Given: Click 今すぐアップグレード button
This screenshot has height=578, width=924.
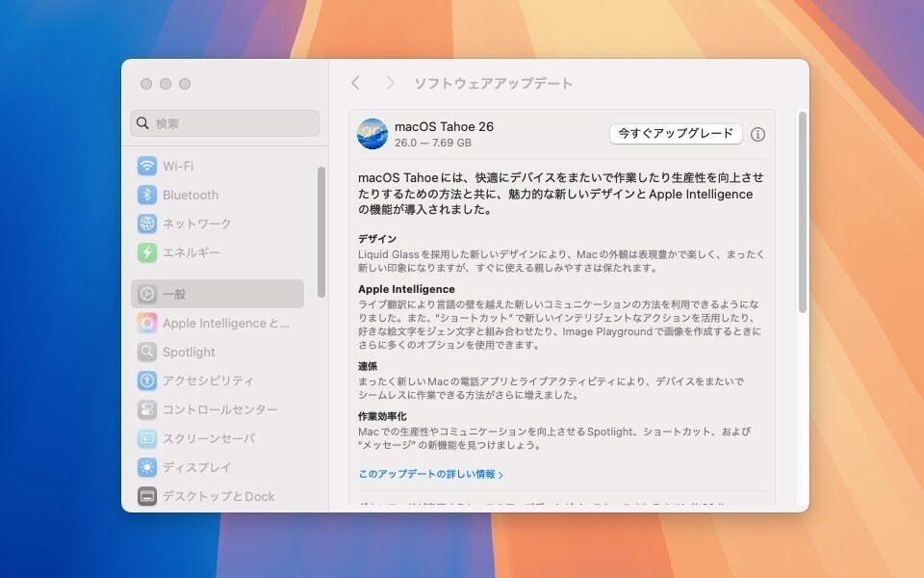Looking at the screenshot, I should click(676, 134).
